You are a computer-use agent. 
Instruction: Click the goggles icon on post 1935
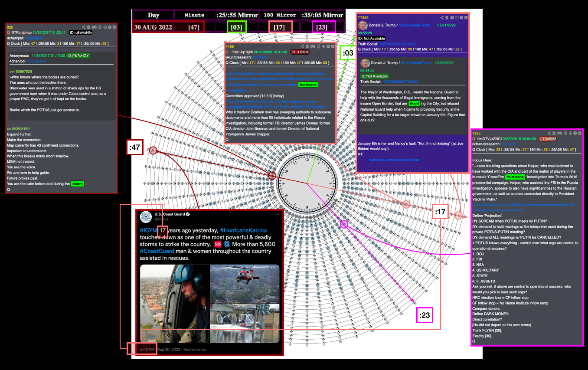[559, 133]
